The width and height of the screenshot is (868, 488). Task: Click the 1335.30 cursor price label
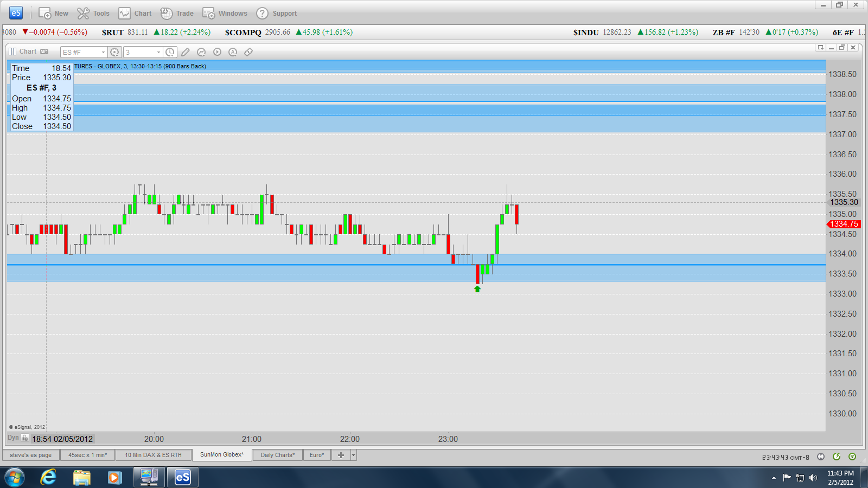tap(844, 202)
